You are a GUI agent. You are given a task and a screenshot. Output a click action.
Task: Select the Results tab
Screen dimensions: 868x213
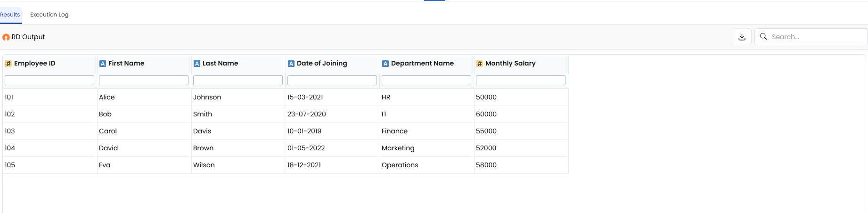10,15
